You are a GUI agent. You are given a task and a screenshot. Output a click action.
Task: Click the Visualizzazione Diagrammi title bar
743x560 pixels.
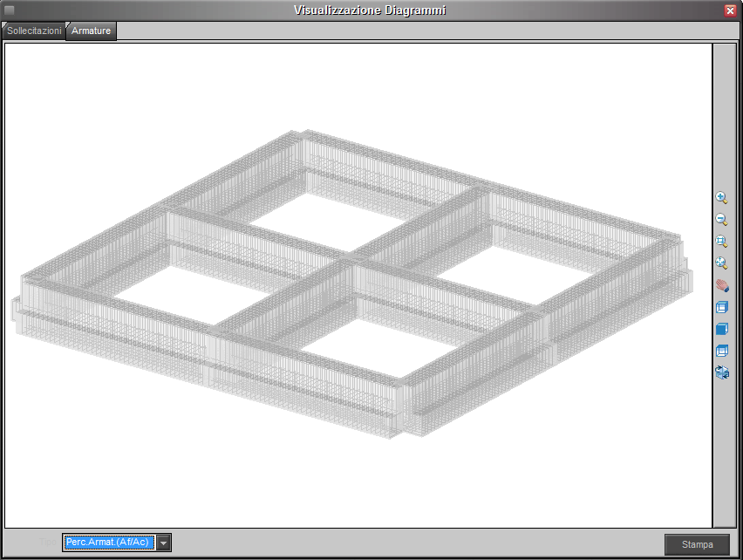click(x=371, y=10)
